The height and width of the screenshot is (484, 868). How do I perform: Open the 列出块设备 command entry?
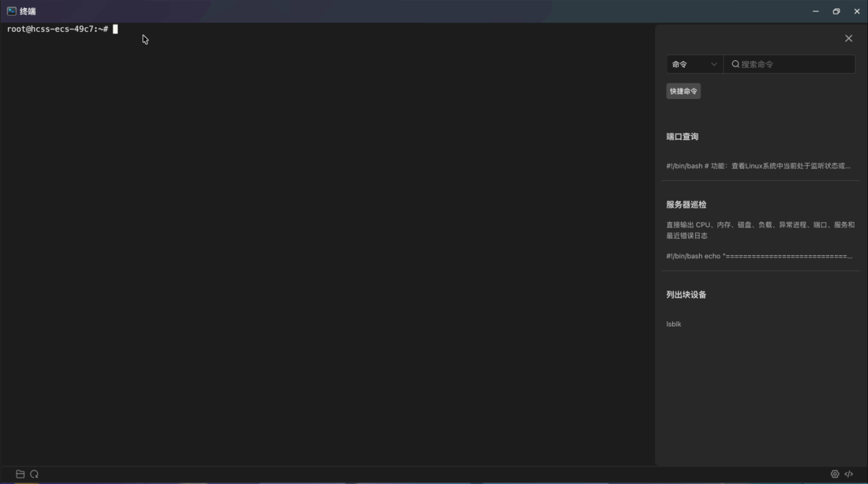(x=686, y=295)
